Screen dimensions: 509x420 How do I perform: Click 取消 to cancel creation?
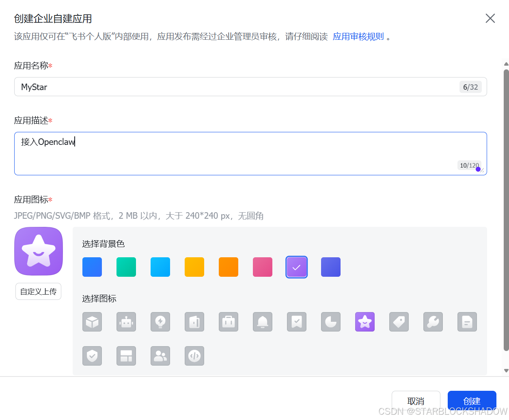(416, 401)
